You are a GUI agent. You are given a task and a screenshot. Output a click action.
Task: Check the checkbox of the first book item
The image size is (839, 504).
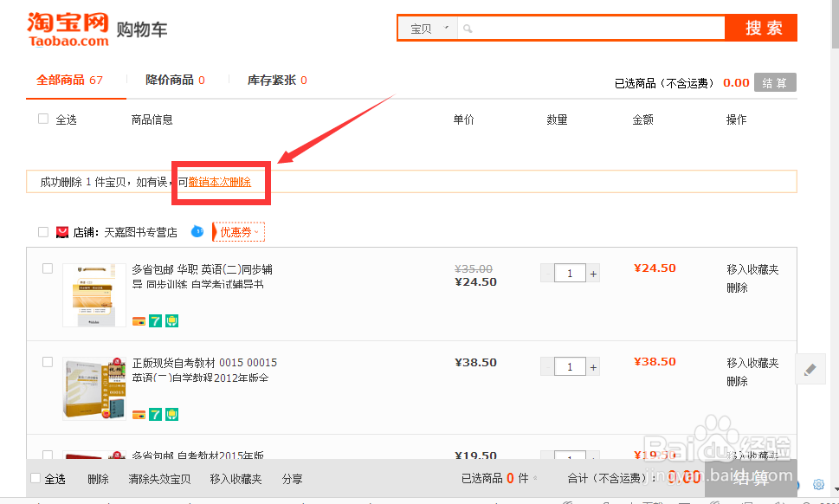(47, 268)
